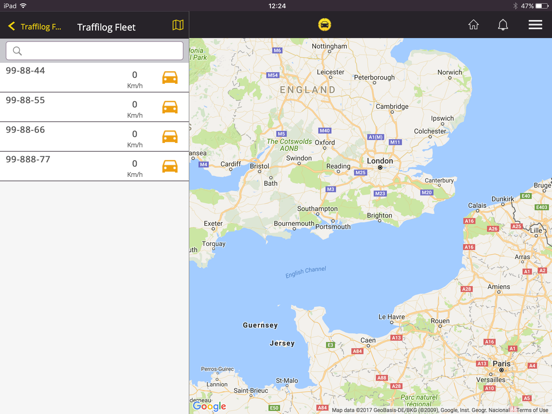
Task: Select vehicle 99-88-66
Action: coord(94,137)
